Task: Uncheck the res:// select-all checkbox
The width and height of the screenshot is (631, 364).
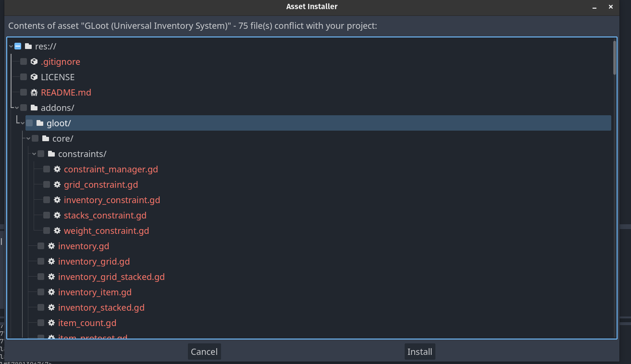Action: pyautogui.click(x=18, y=46)
